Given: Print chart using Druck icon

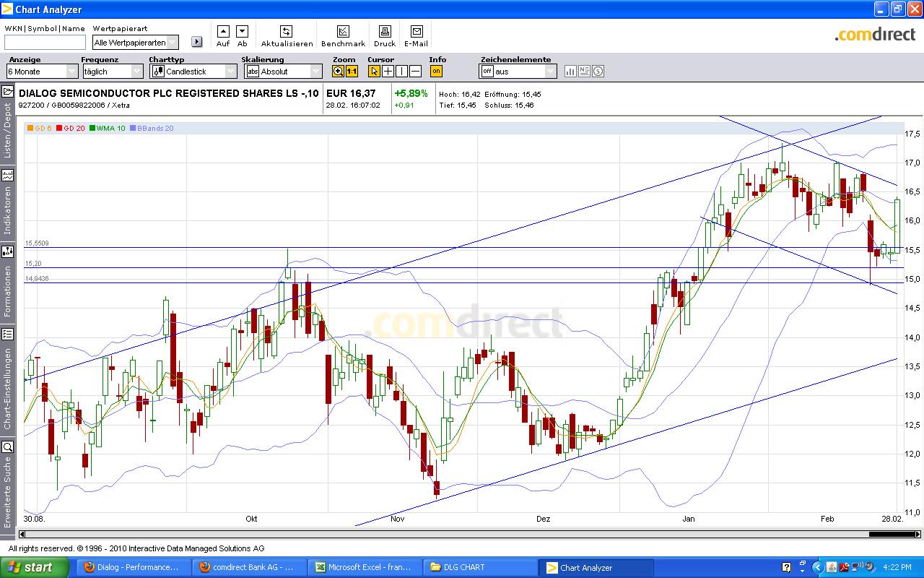Looking at the screenshot, I should [385, 31].
